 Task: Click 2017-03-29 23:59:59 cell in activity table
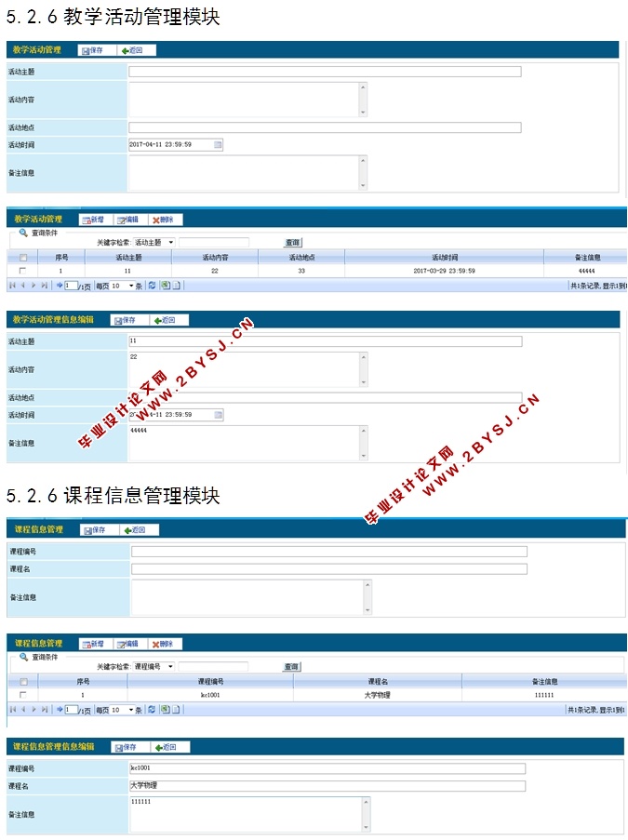click(x=444, y=271)
